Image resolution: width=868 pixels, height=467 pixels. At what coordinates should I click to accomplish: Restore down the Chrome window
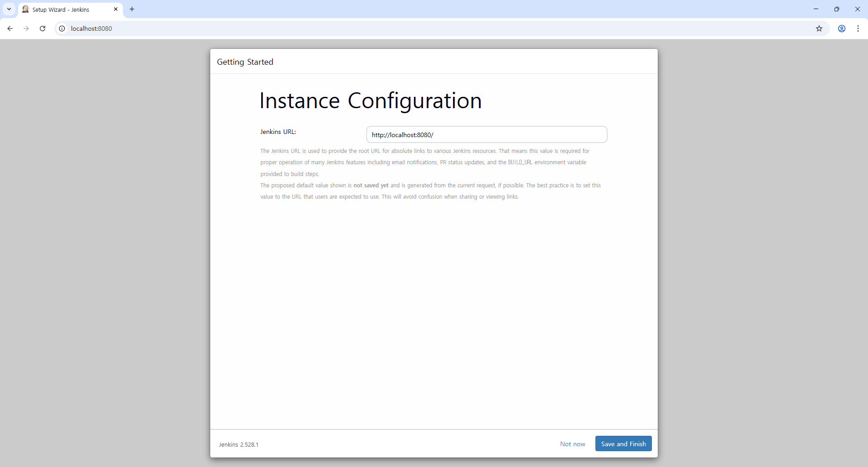coord(837,9)
